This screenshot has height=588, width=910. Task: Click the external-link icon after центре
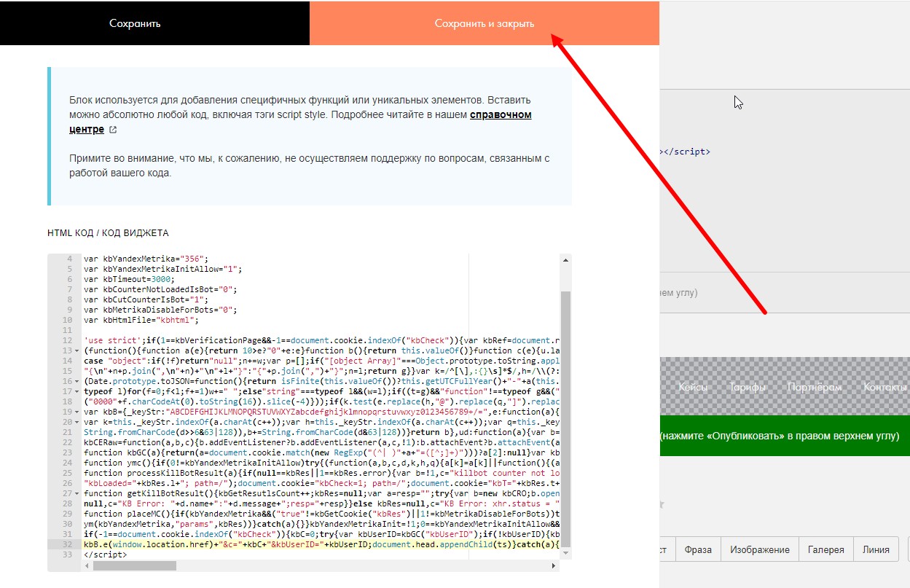[112, 130]
